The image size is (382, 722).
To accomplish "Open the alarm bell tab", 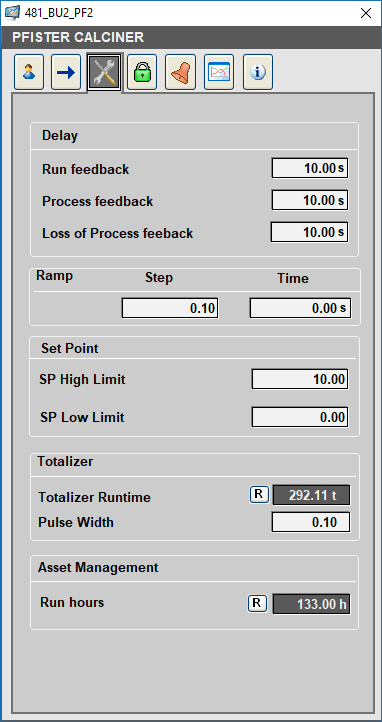I will tap(180, 72).
